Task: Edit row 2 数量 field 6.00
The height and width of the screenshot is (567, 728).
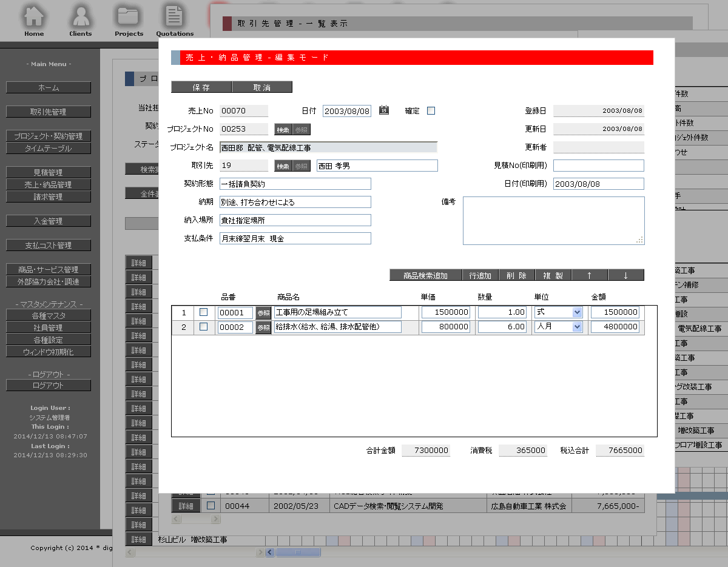Action: point(502,327)
